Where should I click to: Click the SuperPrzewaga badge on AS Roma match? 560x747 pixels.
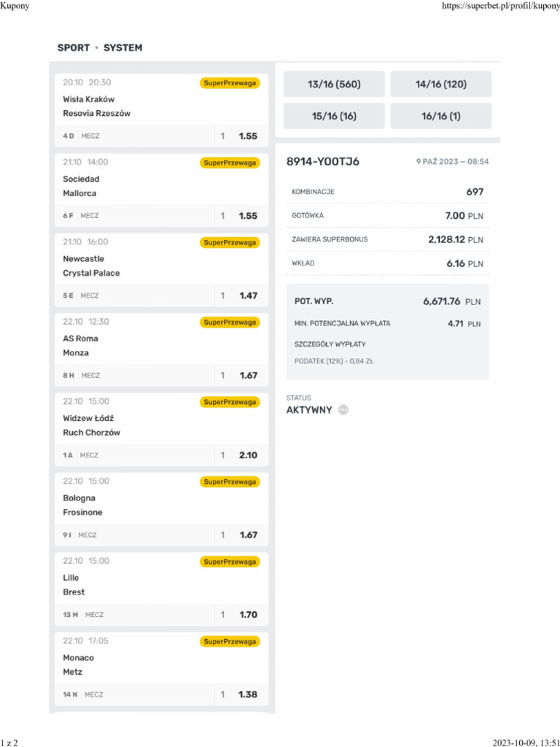(230, 322)
